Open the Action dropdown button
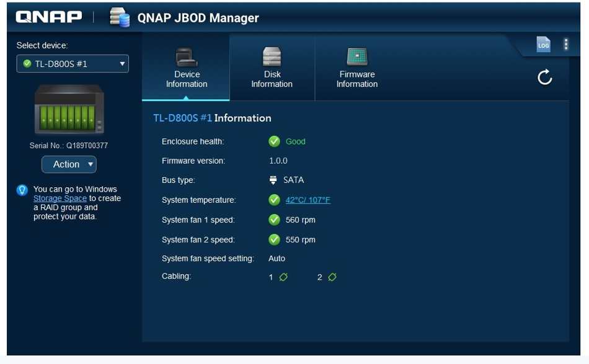 69,164
